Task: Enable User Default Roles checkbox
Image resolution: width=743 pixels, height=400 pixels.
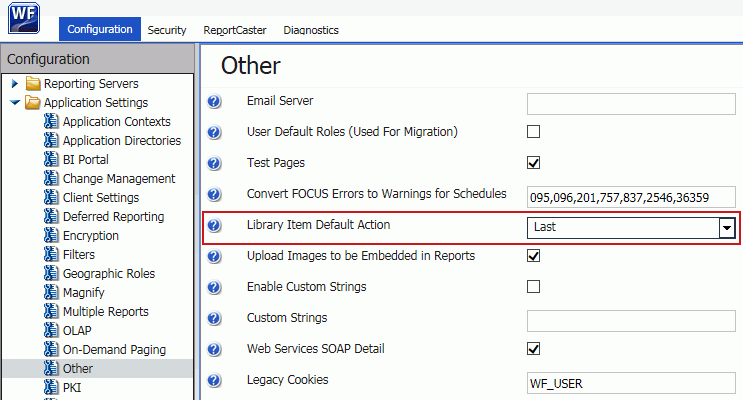Action: pos(534,131)
